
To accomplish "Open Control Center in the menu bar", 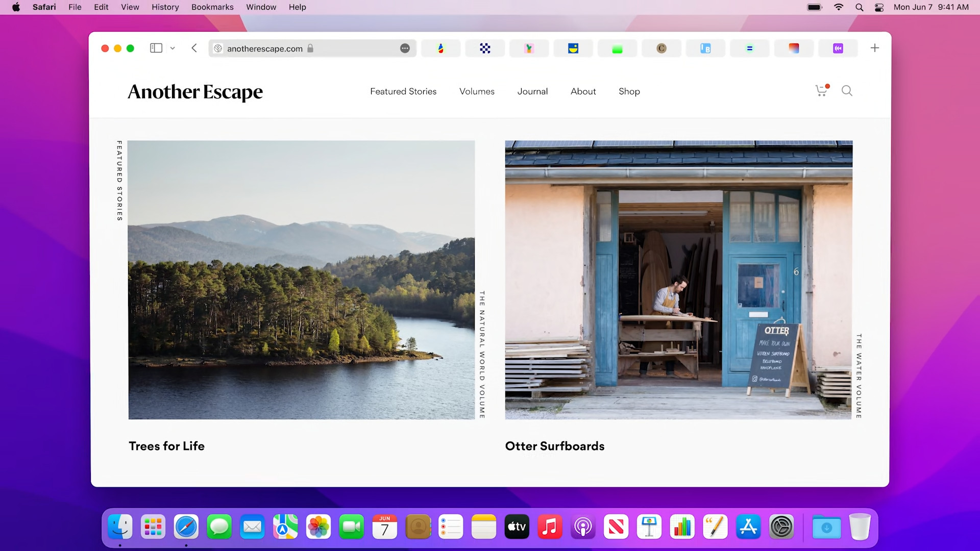I will 879,7.
